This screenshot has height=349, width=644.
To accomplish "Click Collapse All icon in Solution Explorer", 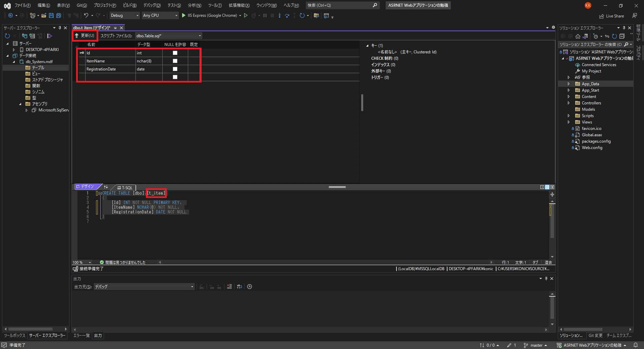I will 622,36.
